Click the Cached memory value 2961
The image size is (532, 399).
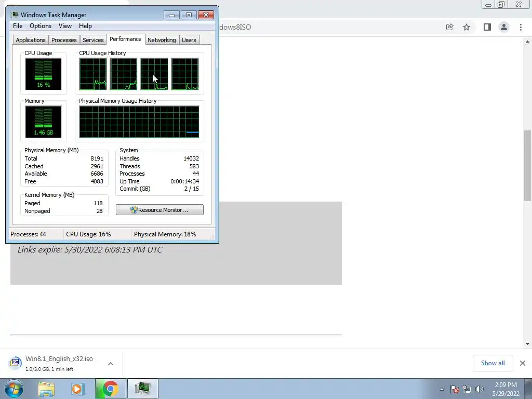pos(97,166)
